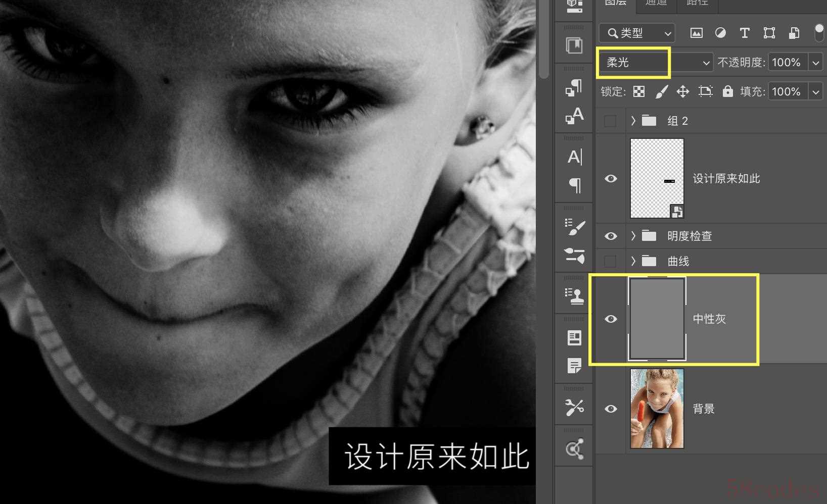Toggle the layer filtering on/off switch
Image resolution: width=827 pixels, height=504 pixels.
click(x=819, y=33)
